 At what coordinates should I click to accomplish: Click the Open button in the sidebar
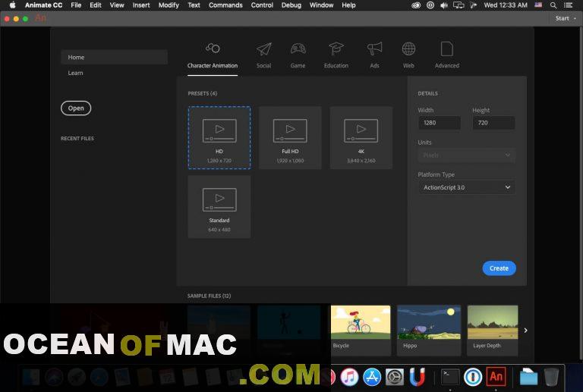point(76,108)
